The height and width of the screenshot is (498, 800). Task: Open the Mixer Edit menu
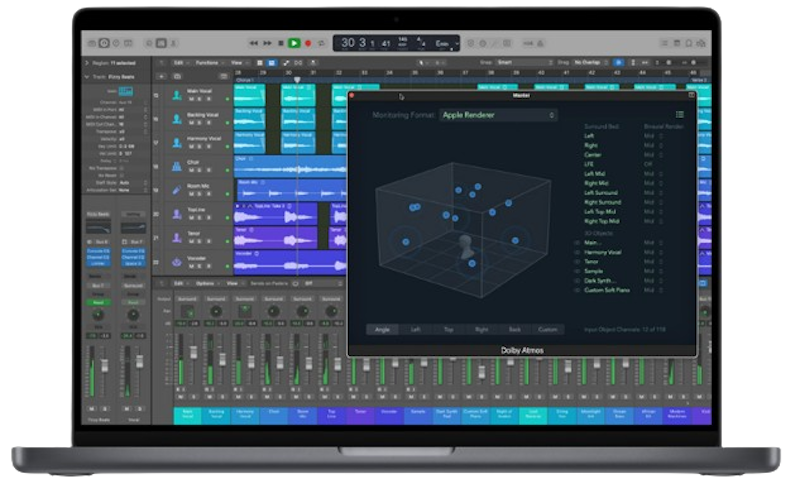click(x=181, y=283)
